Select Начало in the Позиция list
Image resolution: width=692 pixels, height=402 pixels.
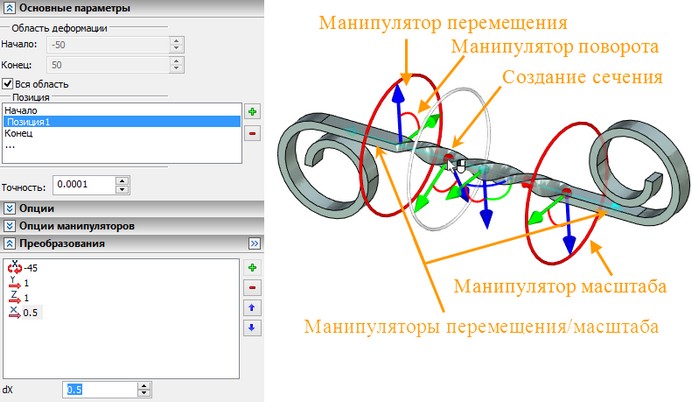click(x=122, y=110)
